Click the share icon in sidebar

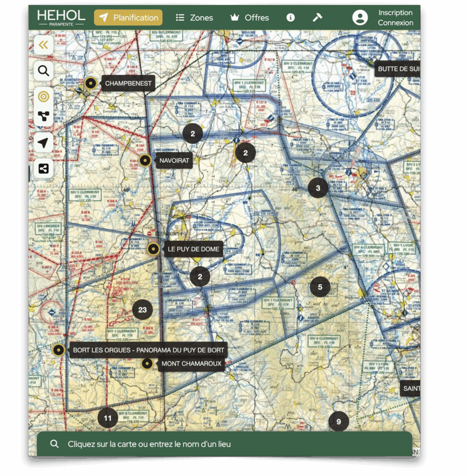44,168
